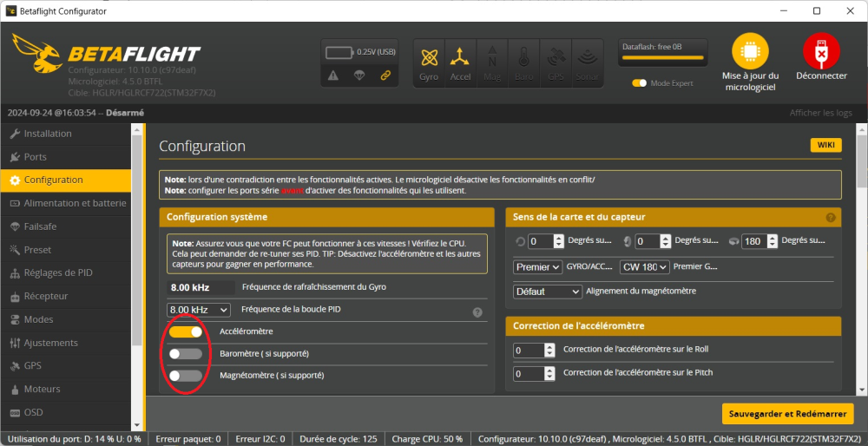
Task: Enable the Baromètre toggle
Action: pyautogui.click(x=186, y=353)
